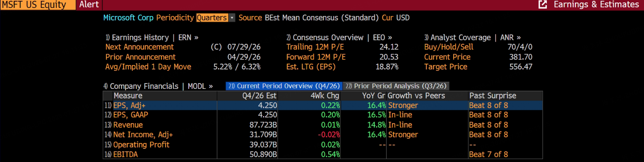Click the Alert button in header
The image size is (644, 162).
pyautogui.click(x=89, y=5)
